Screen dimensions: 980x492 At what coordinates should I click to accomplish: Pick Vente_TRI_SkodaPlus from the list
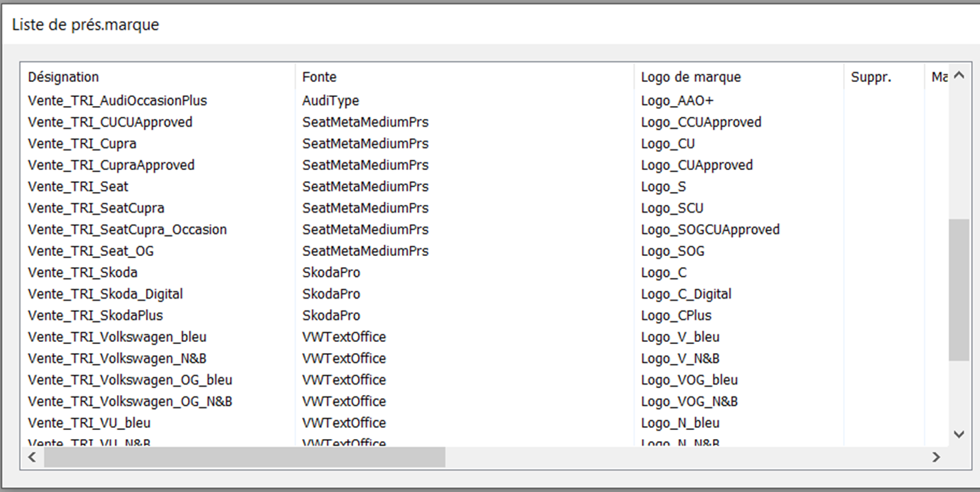point(96,314)
